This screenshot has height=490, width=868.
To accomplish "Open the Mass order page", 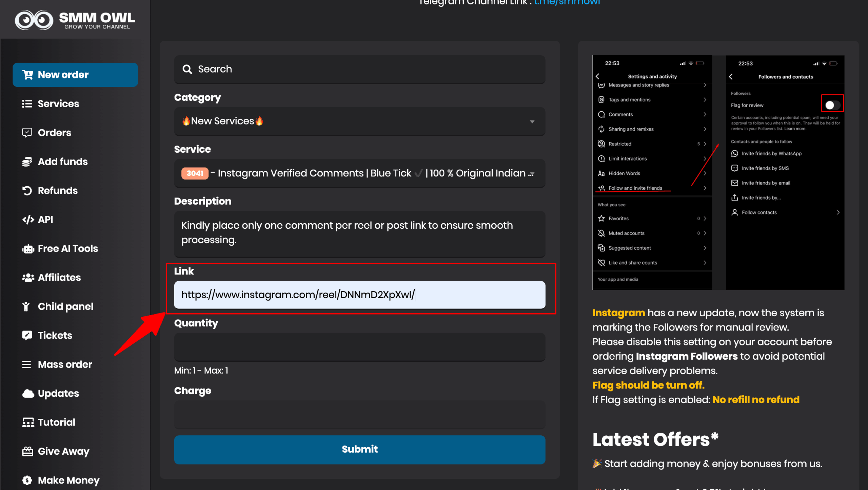I will point(65,364).
